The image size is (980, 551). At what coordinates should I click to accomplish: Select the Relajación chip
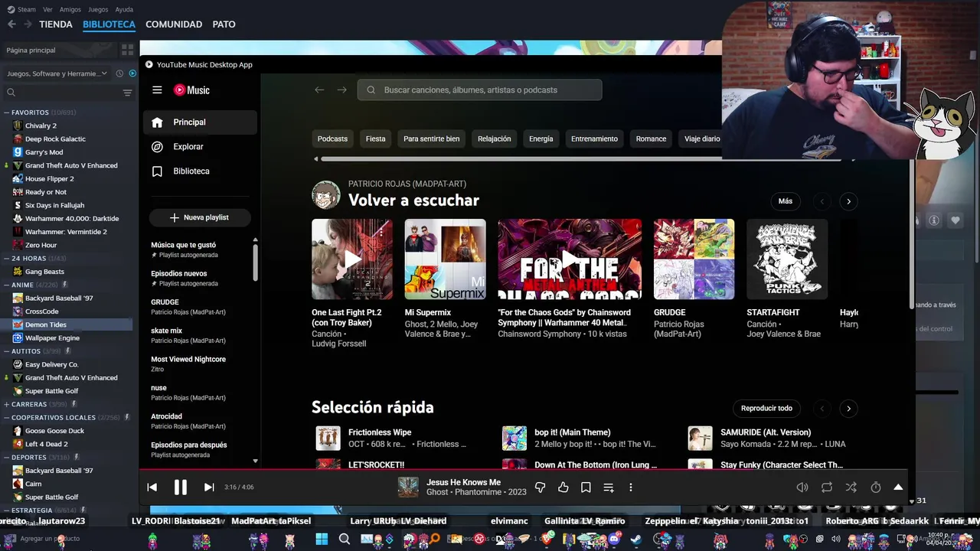[494, 139]
